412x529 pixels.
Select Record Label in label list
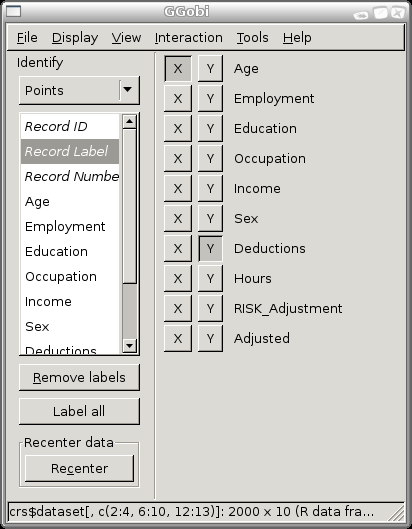(x=70, y=151)
